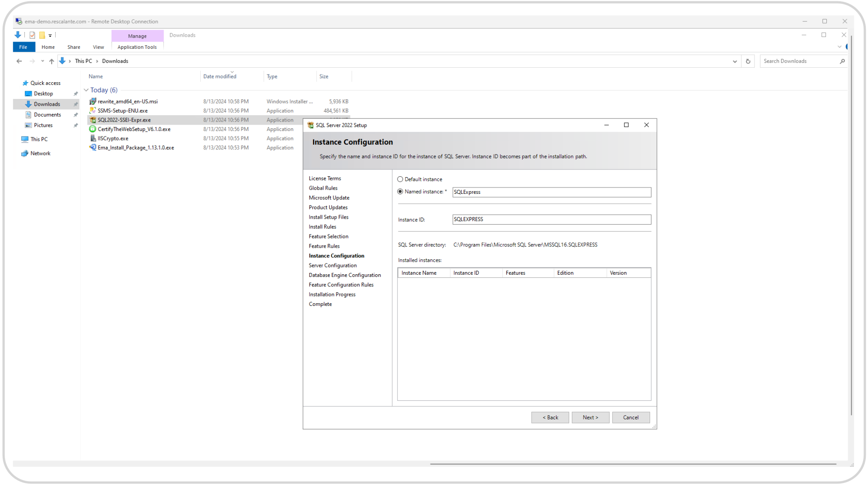Click the Manage contextual tab

tap(137, 36)
